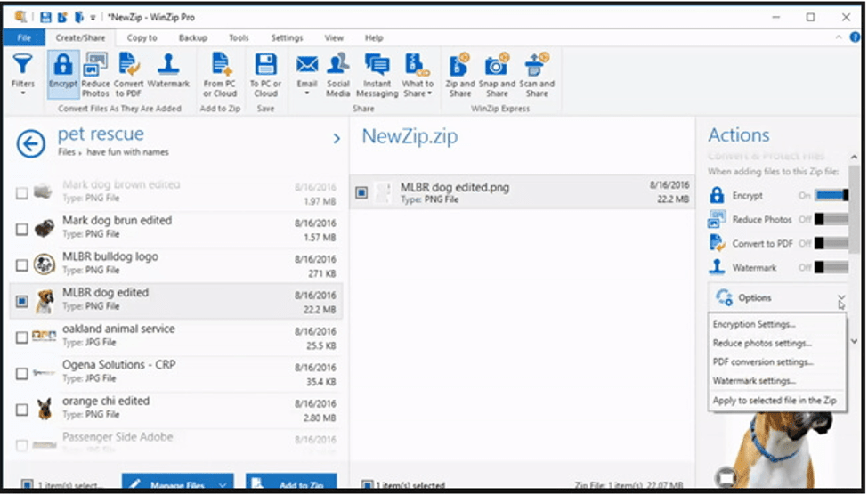Click Apply to selected file in the Zip
This screenshot has width=868, height=495.
click(774, 401)
